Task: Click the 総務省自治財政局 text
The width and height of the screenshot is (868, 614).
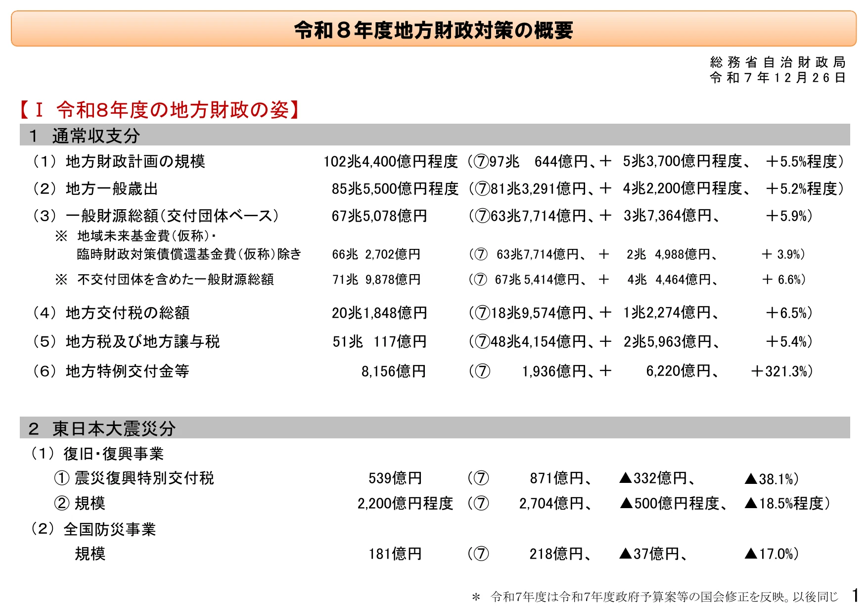Action: click(777, 62)
